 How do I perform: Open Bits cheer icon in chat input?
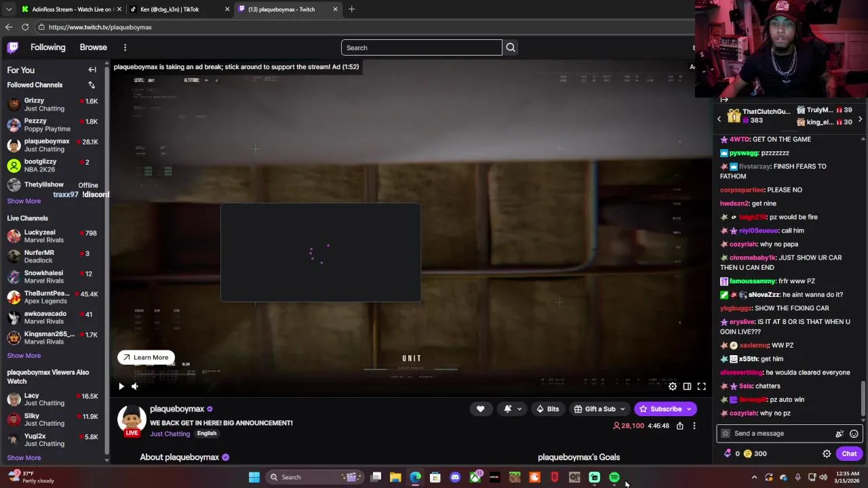[840, 434]
